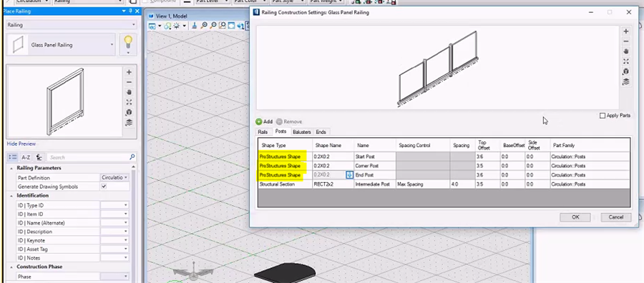
Task: Pin the Place Railing panel
Action: pos(131,11)
